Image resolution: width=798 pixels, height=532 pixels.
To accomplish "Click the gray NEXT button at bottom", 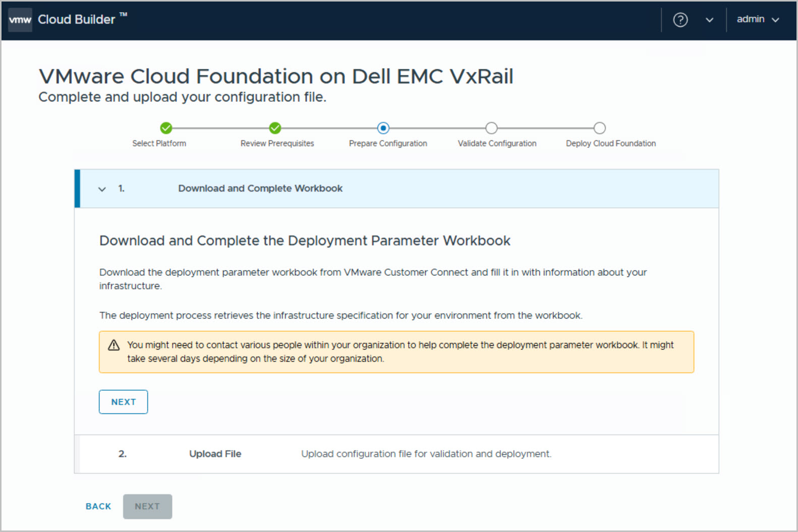I will (147, 506).
